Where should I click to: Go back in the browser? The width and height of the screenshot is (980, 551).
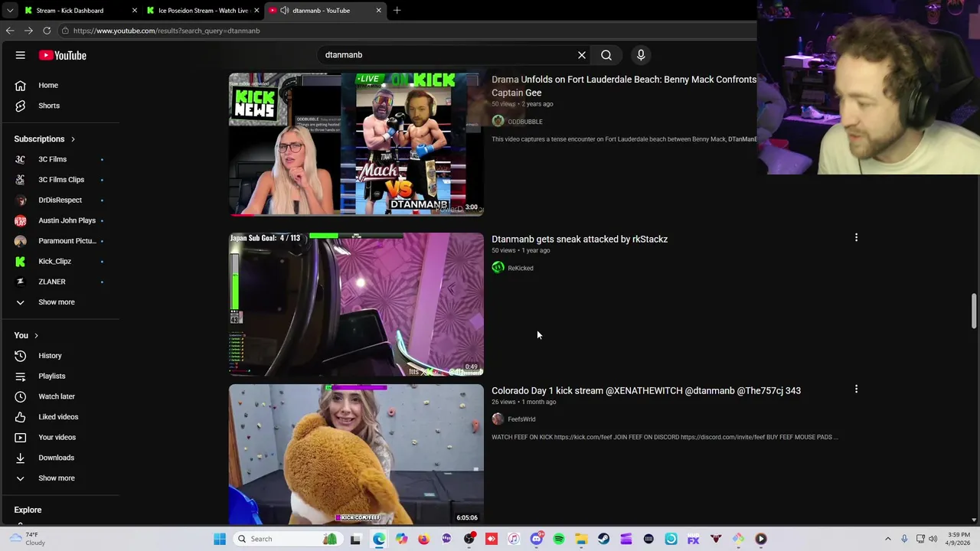pyautogui.click(x=10, y=31)
